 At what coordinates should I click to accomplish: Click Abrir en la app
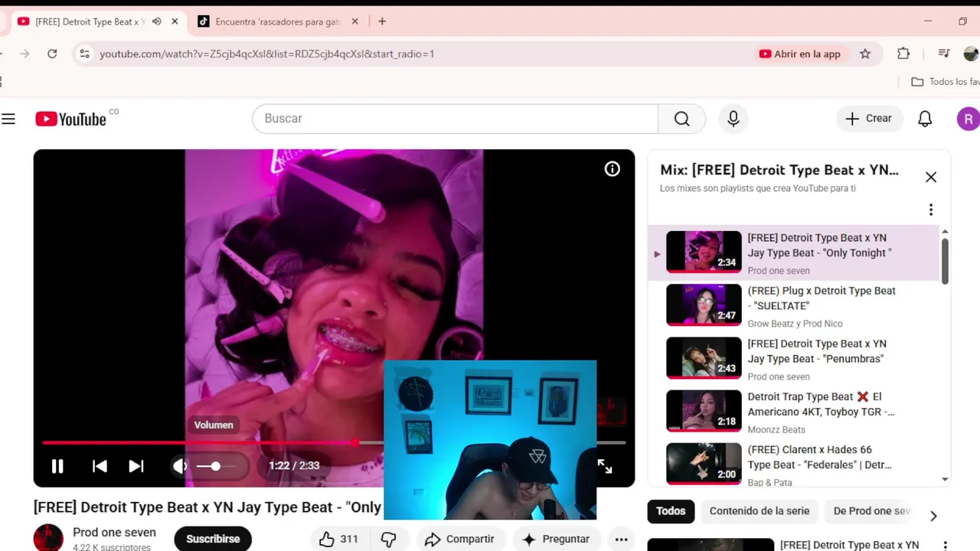click(799, 54)
